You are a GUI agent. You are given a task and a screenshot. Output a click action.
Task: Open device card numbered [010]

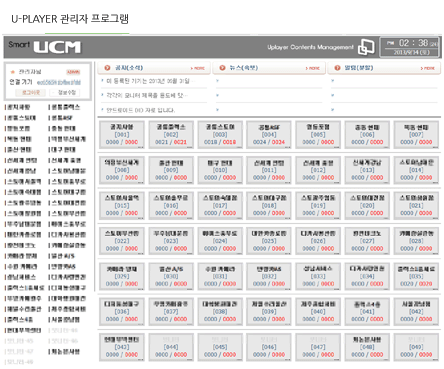pos(220,170)
